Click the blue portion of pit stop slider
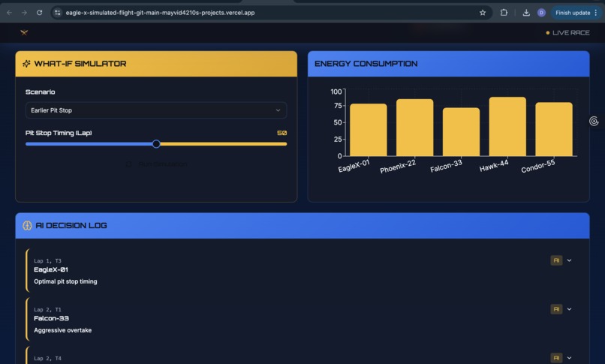The height and width of the screenshot is (364, 605). coord(89,144)
